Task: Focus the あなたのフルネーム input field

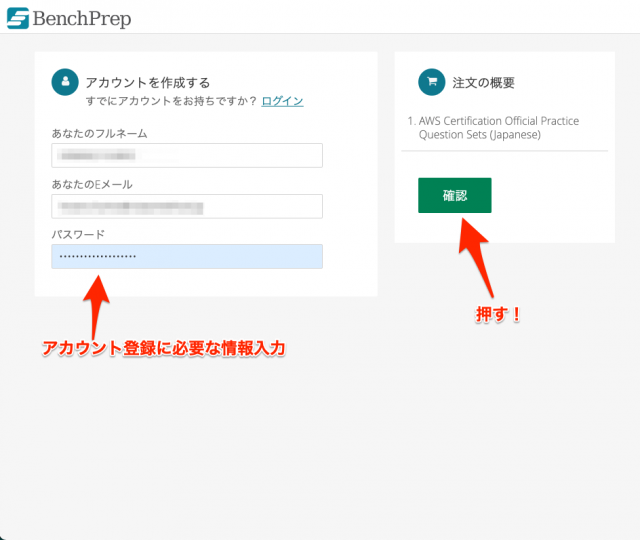Action: coord(187,156)
